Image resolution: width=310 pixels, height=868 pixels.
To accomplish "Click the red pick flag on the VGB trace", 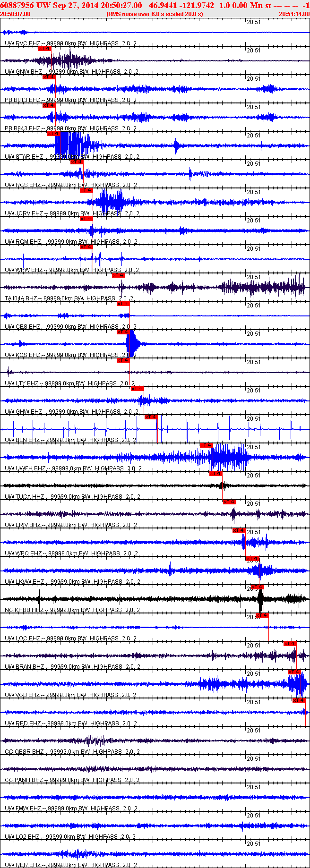I will [294, 672].
